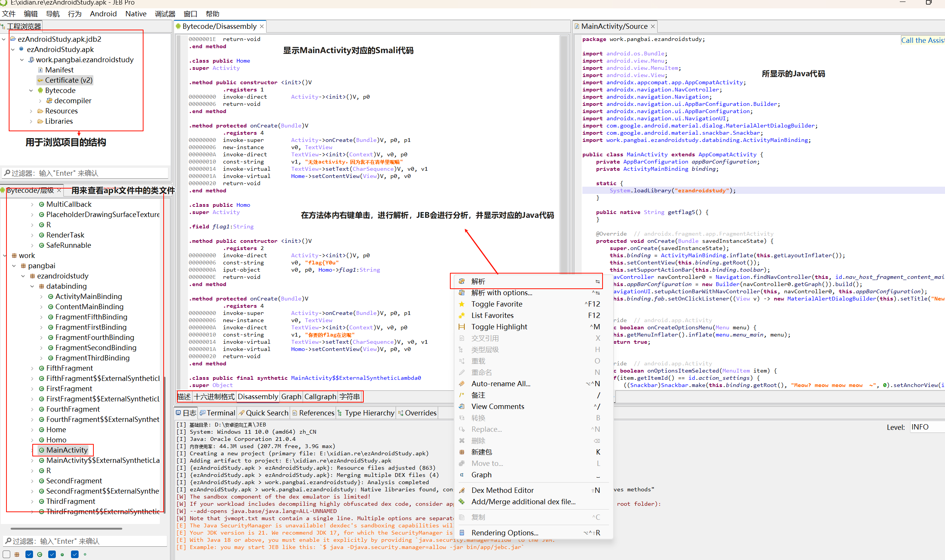Click the Toggle Highlight icon
This screenshot has height=560, width=945.
[462, 327]
